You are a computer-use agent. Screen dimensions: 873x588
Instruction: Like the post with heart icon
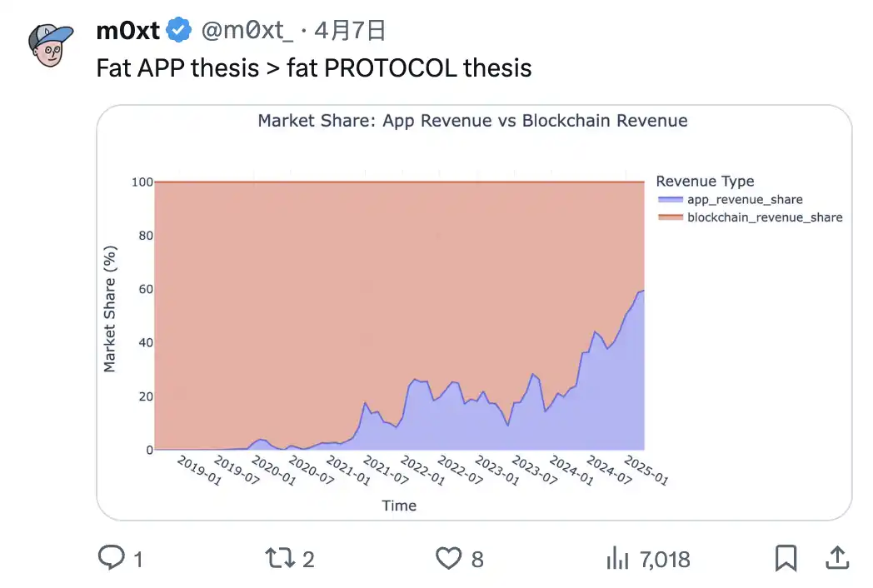click(x=449, y=558)
